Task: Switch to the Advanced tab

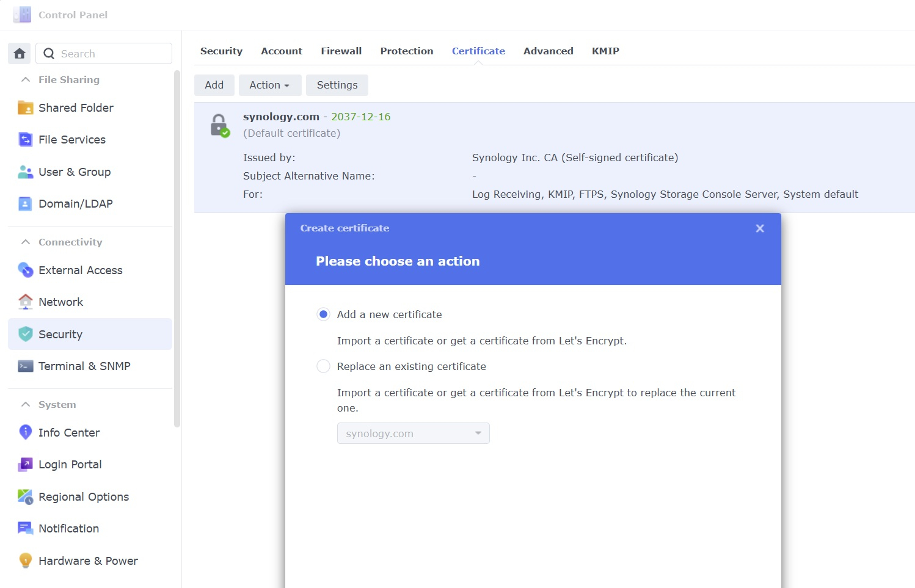Action: click(549, 51)
